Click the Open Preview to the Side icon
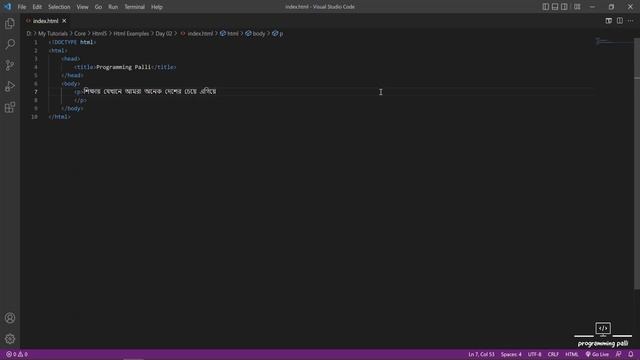640x360 pixels. click(609, 21)
